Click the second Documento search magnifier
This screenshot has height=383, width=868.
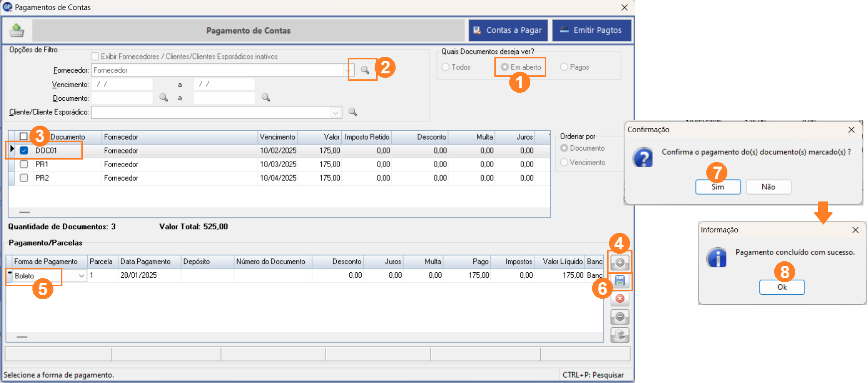(x=266, y=98)
